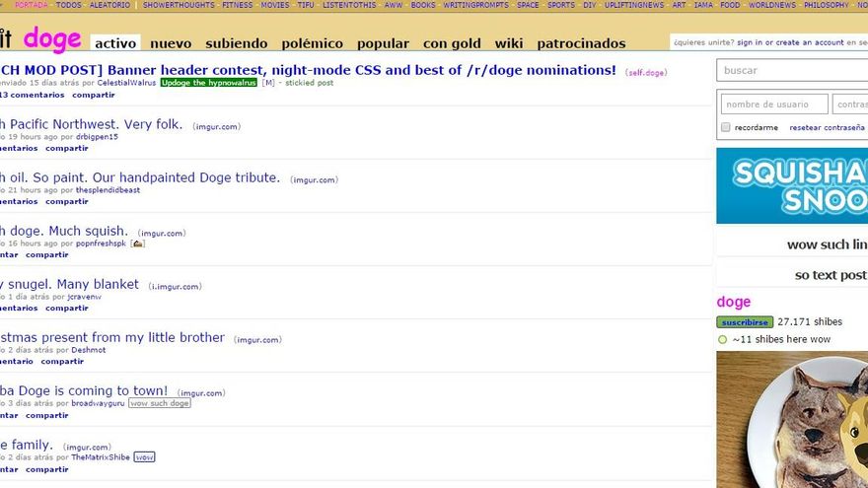Switch to the nuevo tab

coord(171,43)
